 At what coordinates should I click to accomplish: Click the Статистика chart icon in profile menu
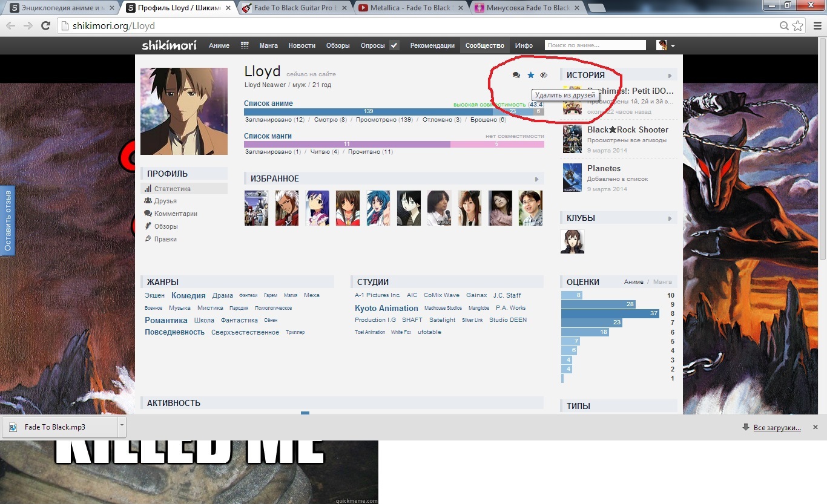(x=148, y=189)
